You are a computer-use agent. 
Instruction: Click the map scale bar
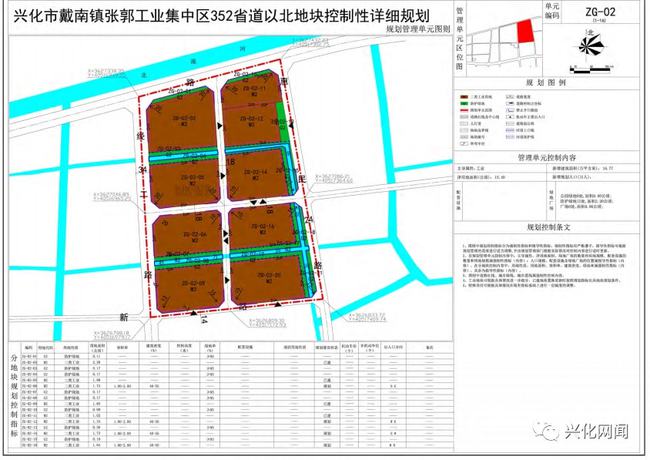coord(591,70)
